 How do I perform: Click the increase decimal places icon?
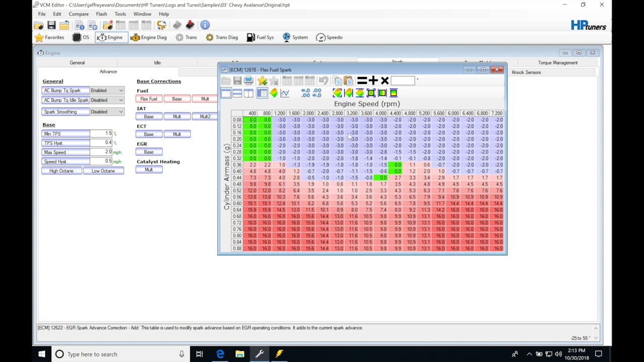305,93
